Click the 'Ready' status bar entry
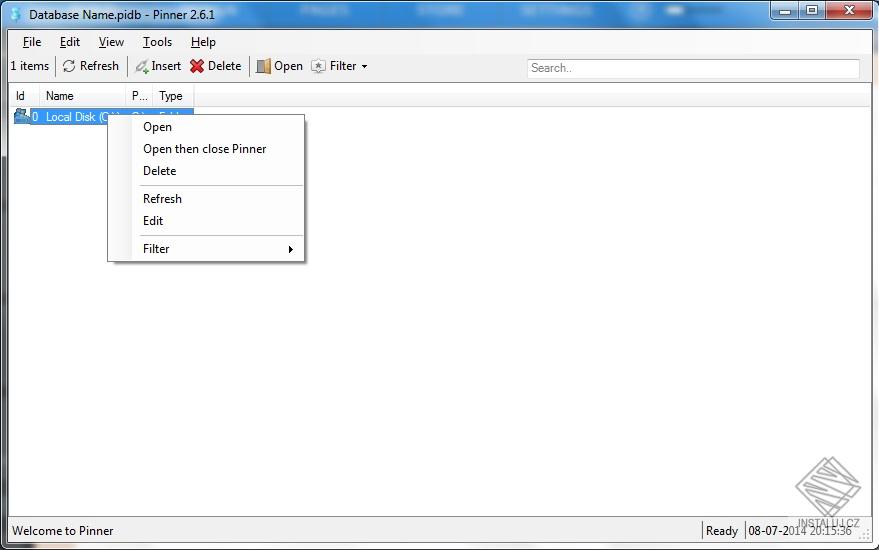 click(721, 530)
